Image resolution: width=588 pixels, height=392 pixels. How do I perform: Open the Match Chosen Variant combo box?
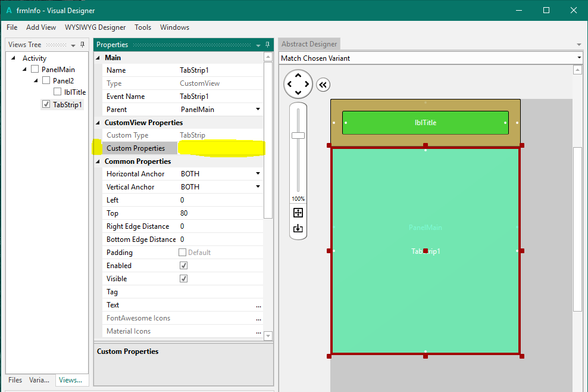(579, 58)
